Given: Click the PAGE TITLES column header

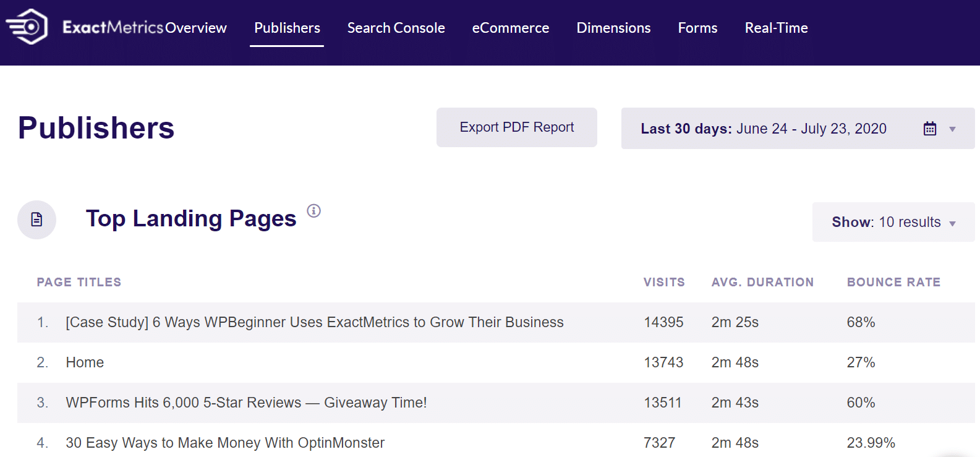Looking at the screenshot, I should (x=79, y=282).
